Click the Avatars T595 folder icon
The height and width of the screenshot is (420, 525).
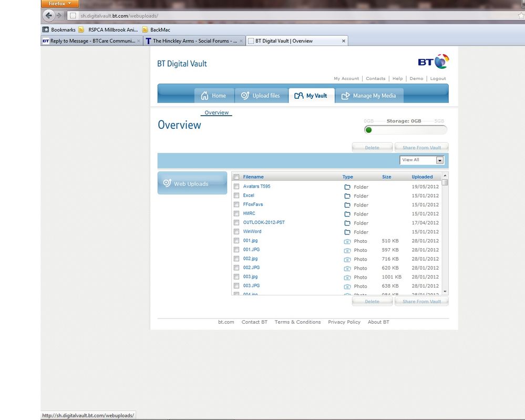347,187
